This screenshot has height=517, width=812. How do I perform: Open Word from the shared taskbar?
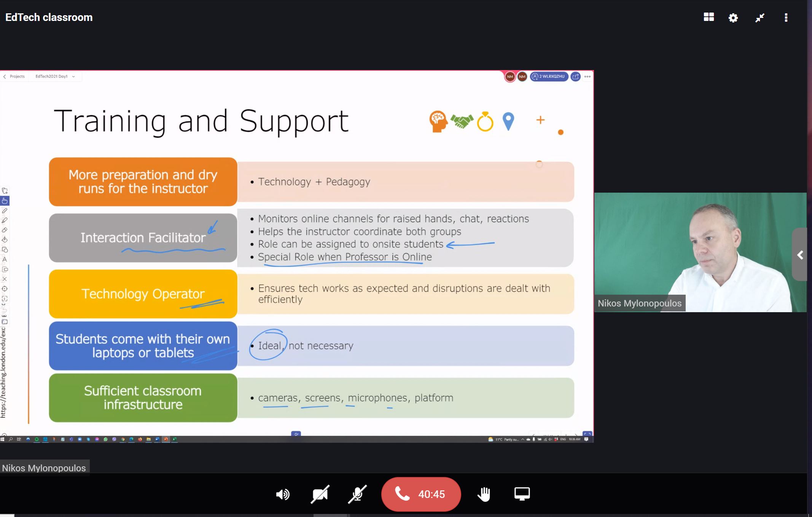click(x=157, y=439)
